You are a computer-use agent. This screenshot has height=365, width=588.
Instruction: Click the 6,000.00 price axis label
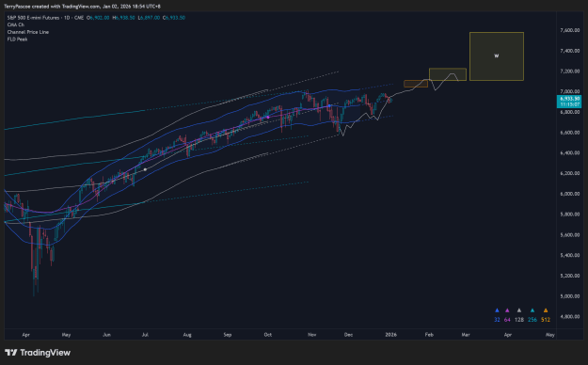click(569, 194)
